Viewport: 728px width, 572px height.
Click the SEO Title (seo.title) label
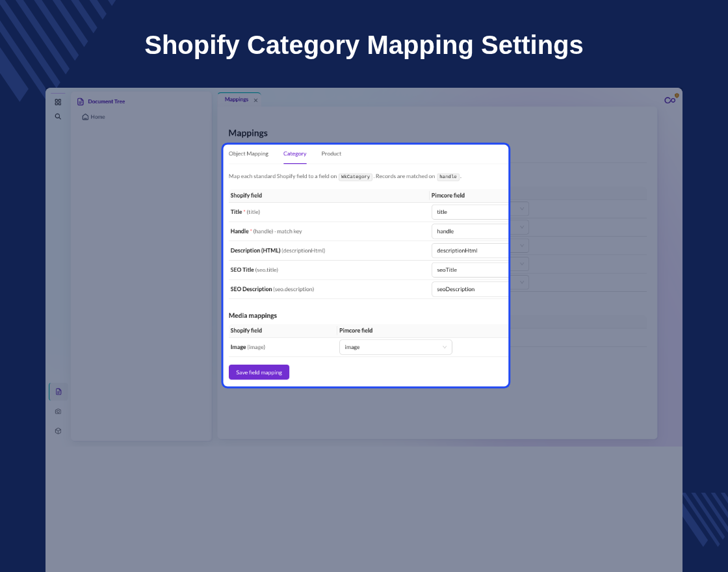click(254, 270)
